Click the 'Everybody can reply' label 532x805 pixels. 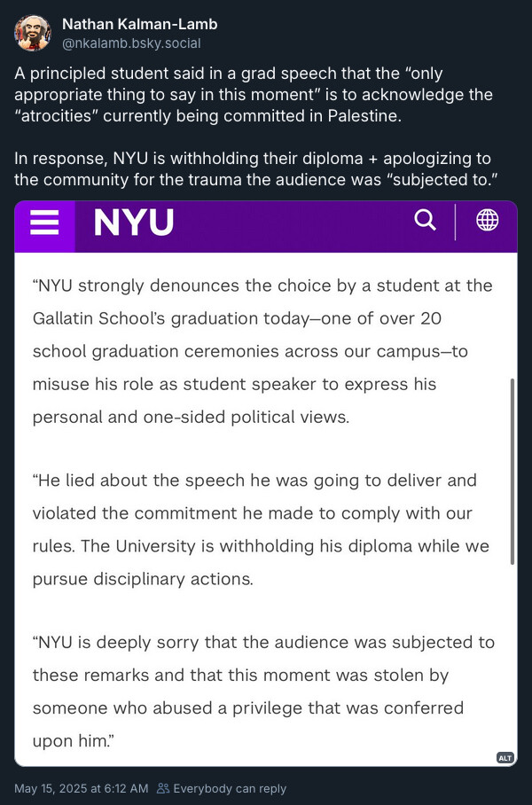pyautogui.click(x=230, y=788)
